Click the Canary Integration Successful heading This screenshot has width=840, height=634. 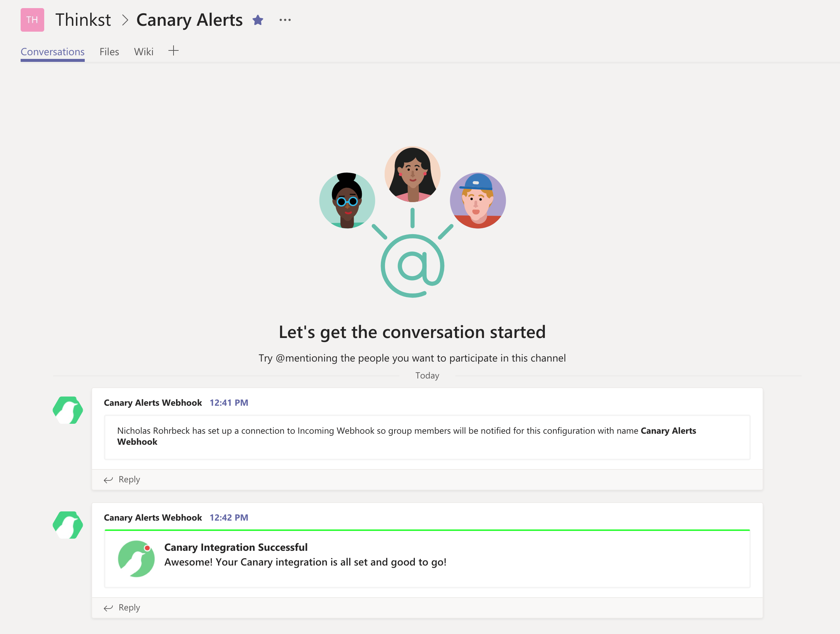coord(236,547)
